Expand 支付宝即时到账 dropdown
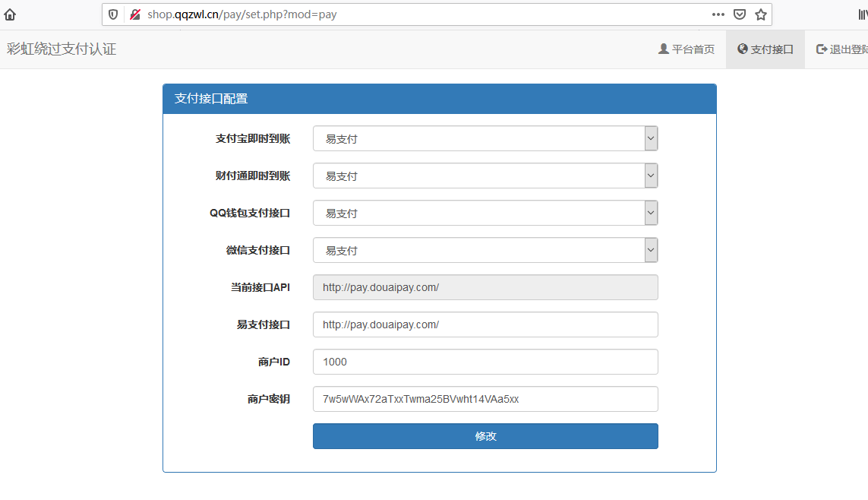 click(485, 138)
